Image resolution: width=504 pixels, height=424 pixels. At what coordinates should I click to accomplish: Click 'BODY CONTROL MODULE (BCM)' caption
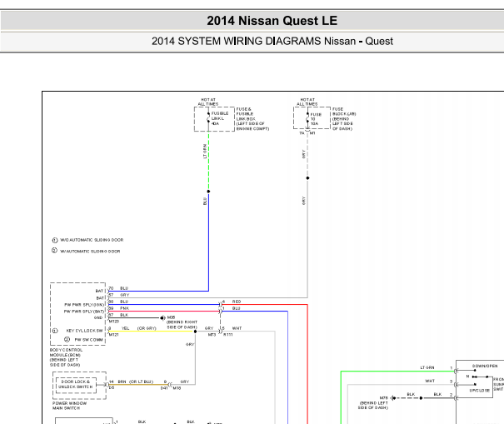66,357
